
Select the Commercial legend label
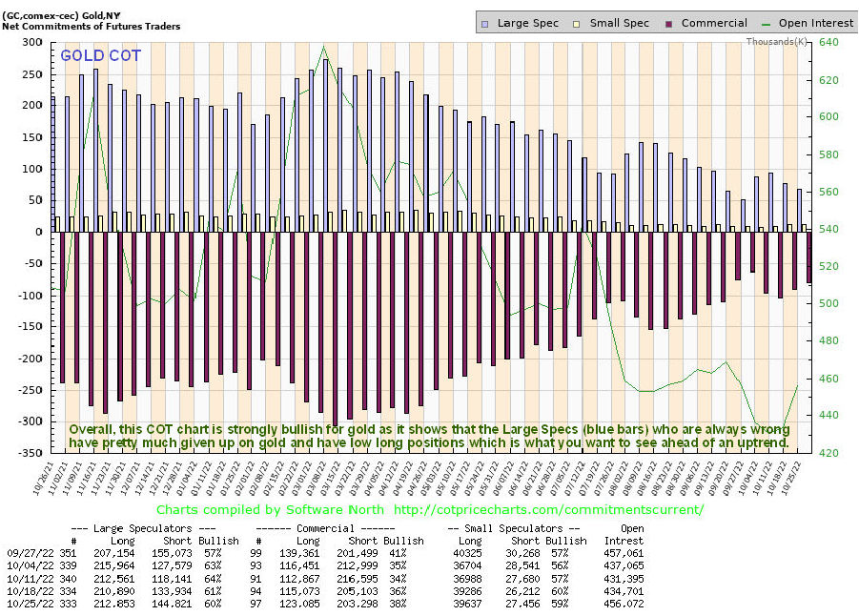tap(714, 22)
